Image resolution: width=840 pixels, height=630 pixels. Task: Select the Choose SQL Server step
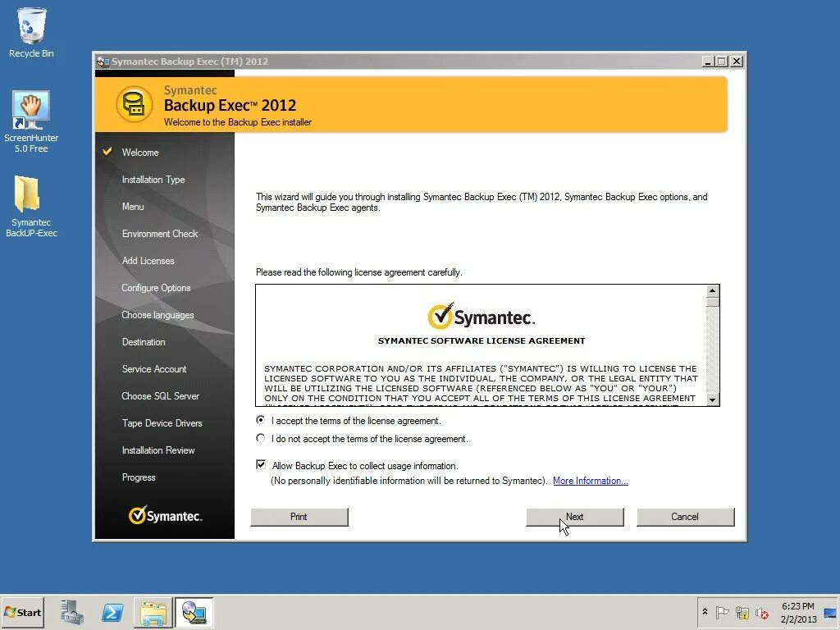point(160,396)
